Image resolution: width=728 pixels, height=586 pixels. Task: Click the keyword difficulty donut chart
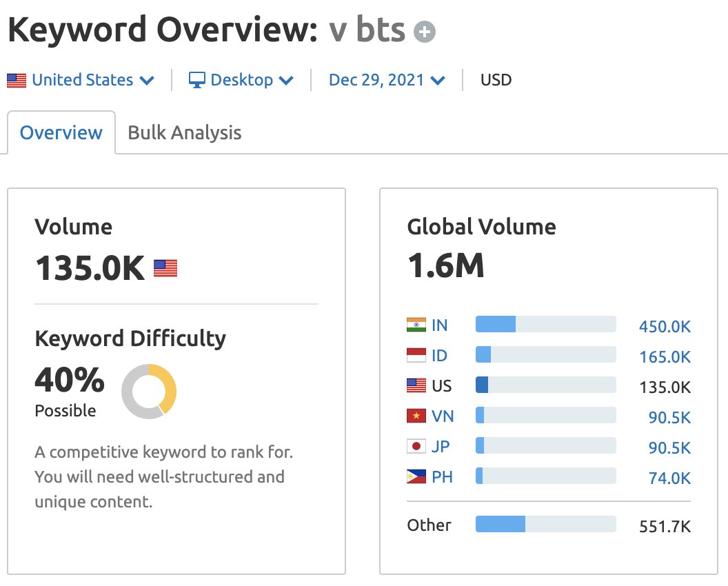pos(149,392)
